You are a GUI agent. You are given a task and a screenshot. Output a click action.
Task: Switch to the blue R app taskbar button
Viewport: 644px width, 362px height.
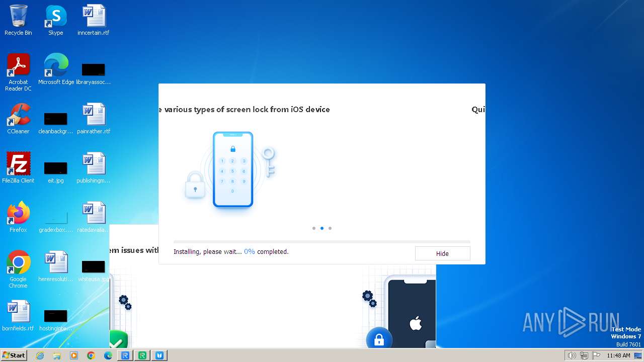[x=125, y=355]
